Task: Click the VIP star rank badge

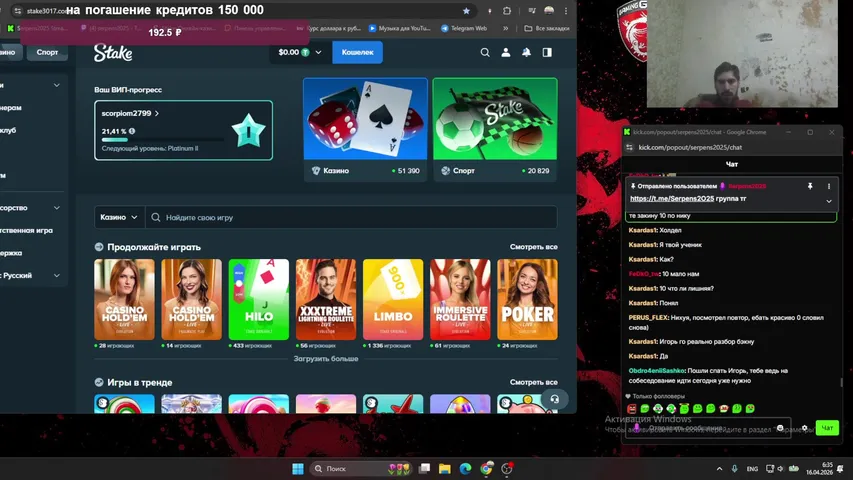Action: [x=249, y=131]
